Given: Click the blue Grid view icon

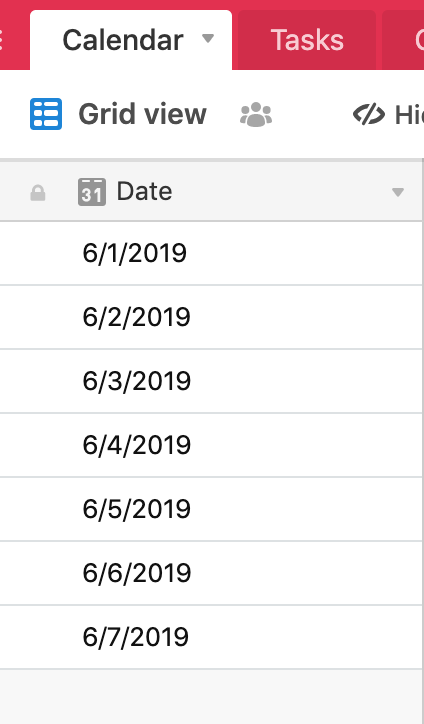Looking at the screenshot, I should pyautogui.click(x=46, y=114).
